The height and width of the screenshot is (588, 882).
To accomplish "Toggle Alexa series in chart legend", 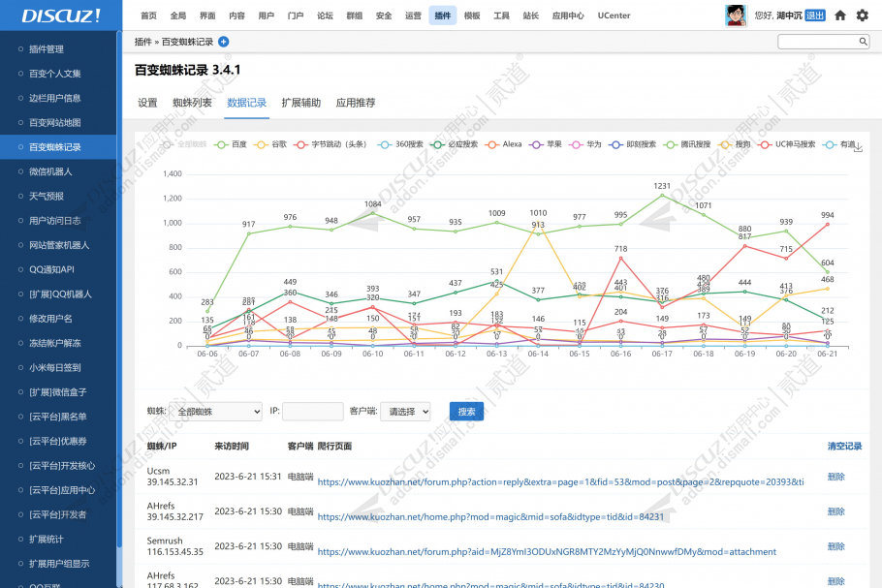I will coord(503,144).
